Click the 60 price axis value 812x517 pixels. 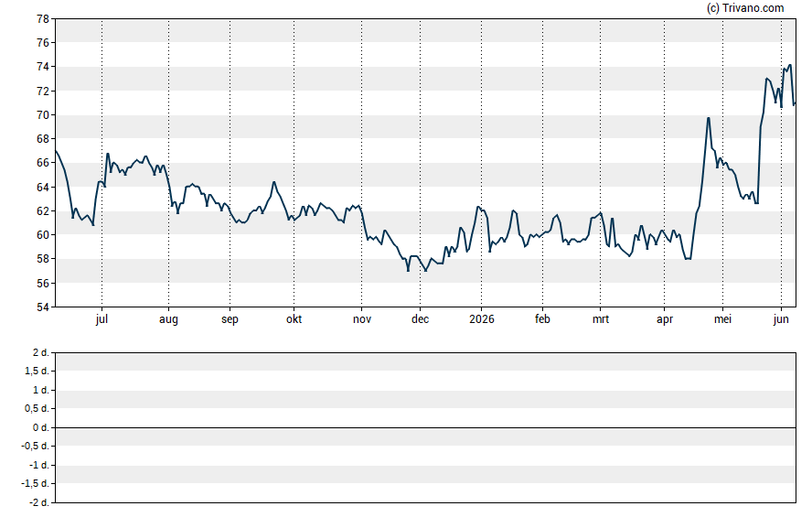tap(43, 234)
